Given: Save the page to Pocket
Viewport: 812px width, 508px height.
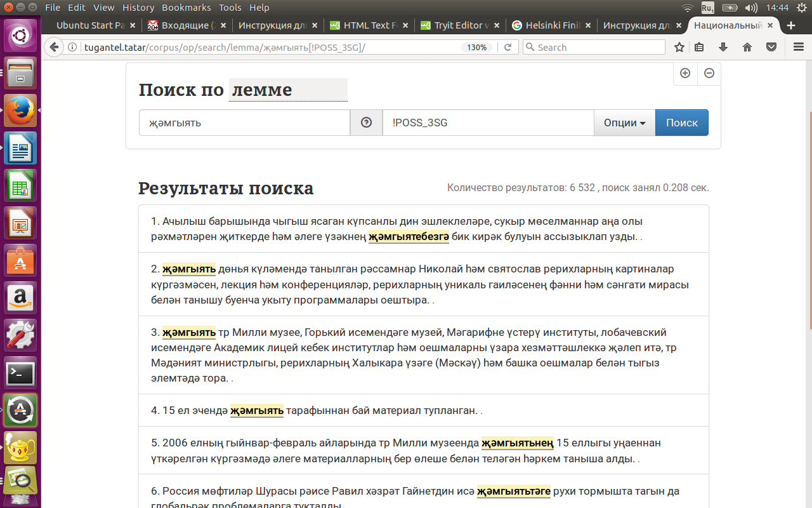Looking at the screenshot, I should click(x=770, y=47).
